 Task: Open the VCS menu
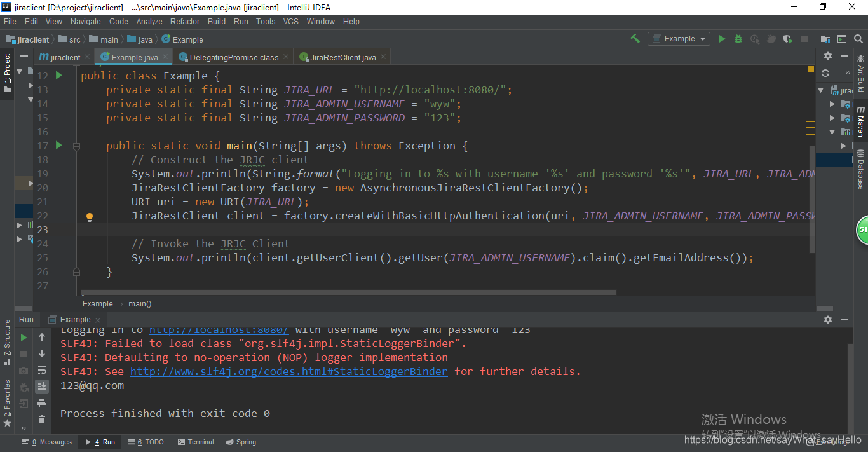tap(291, 22)
